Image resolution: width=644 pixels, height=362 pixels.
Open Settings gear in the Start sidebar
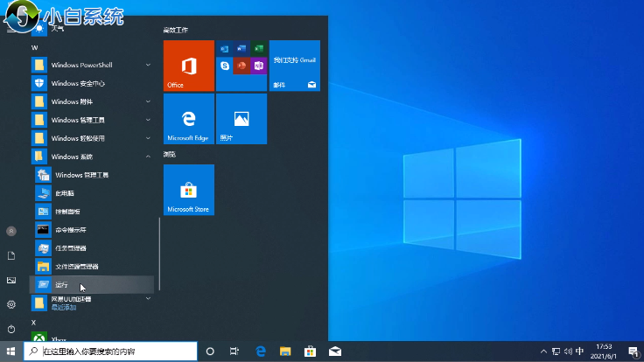tap(11, 304)
